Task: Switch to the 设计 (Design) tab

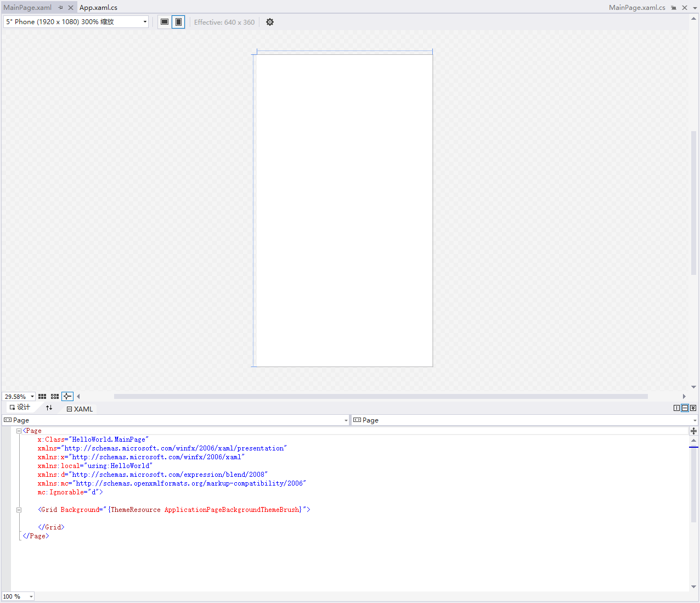Action: 20,407
